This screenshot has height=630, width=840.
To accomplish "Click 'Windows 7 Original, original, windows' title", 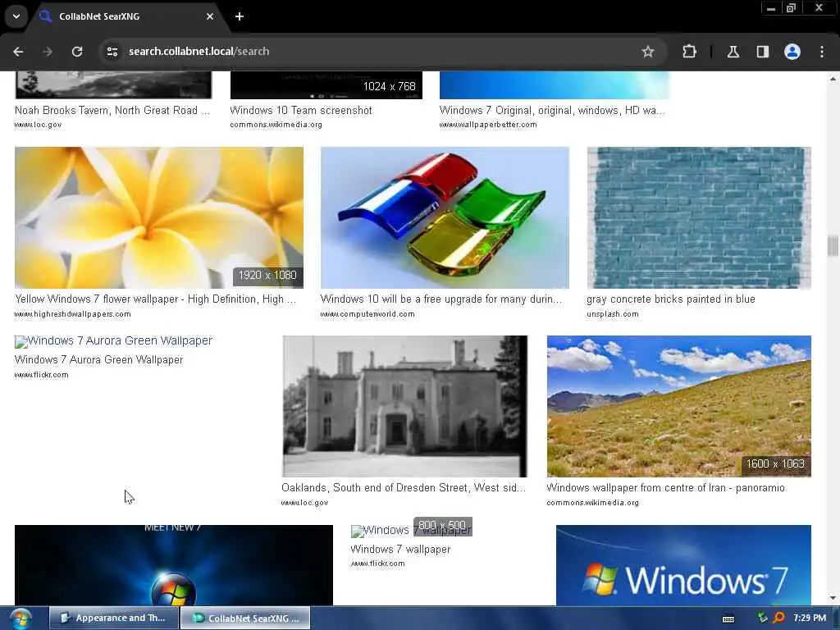I will (x=552, y=111).
